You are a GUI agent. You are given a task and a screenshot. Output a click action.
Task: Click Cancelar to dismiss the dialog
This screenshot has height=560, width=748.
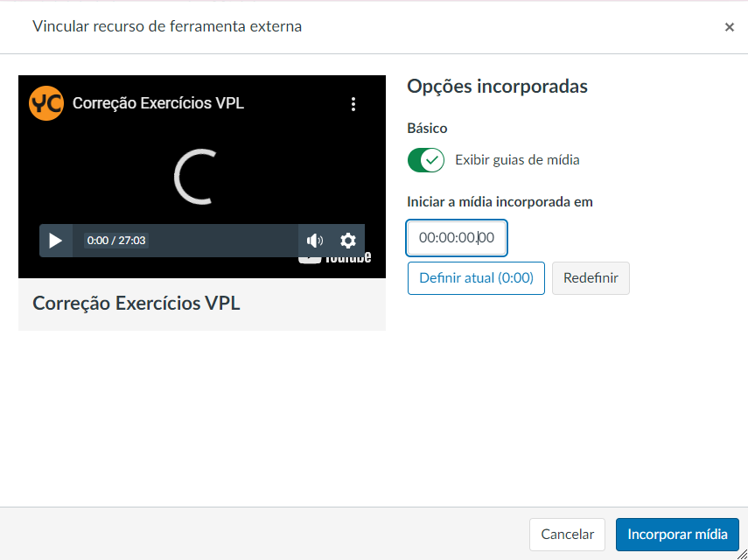567,534
